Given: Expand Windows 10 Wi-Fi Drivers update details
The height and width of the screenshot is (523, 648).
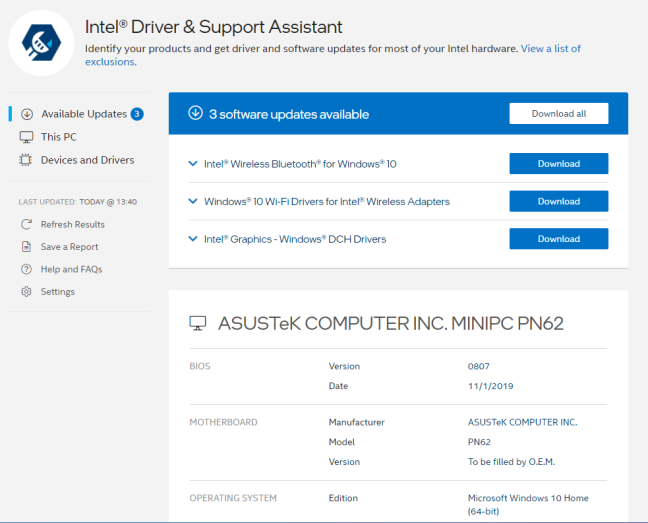Looking at the screenshot, I should [193, 201].
